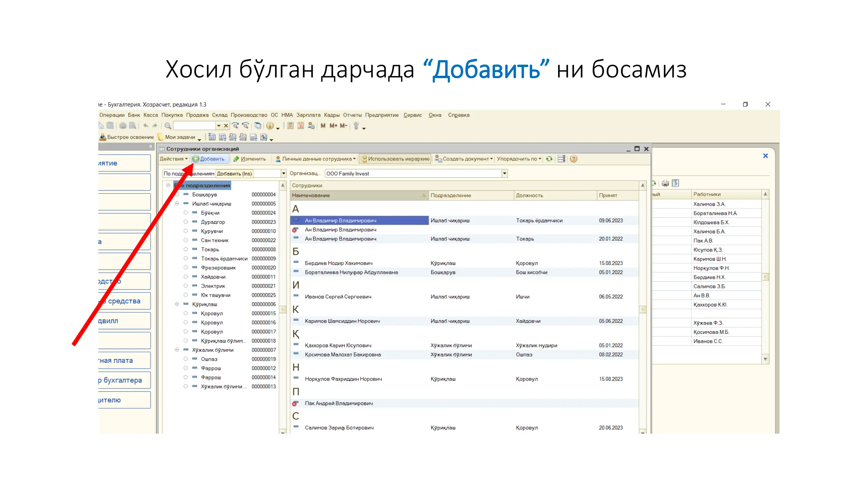Click Изменить with the pencil icon
The image size is (868, 488).
coord(249,159)
